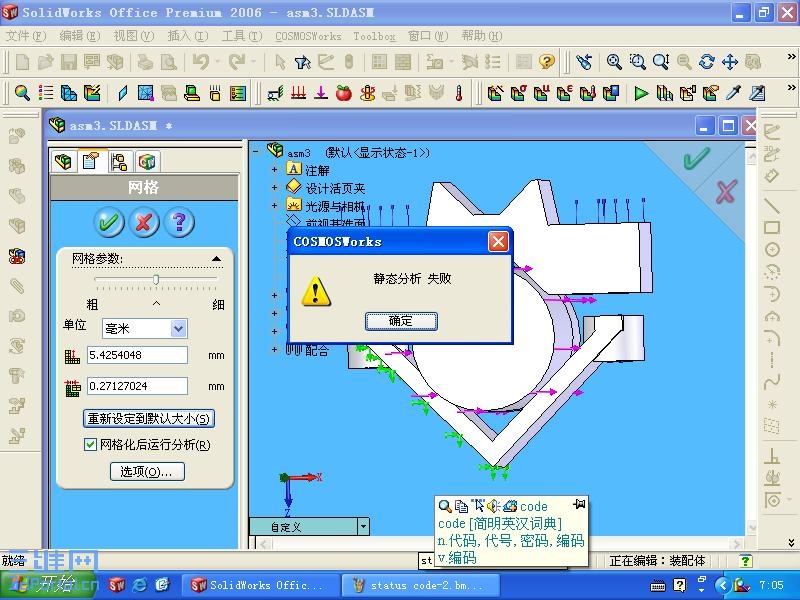Open the COSMOSWorks menu

coord(308,36)
